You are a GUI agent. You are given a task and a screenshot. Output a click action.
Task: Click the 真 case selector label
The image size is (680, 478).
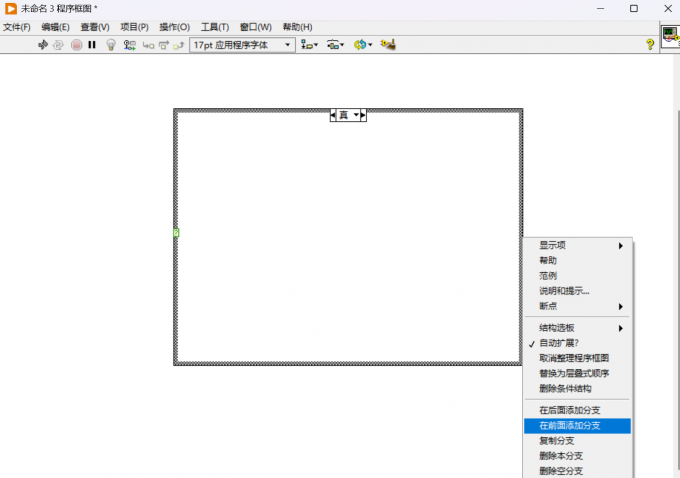click(343, 115)
